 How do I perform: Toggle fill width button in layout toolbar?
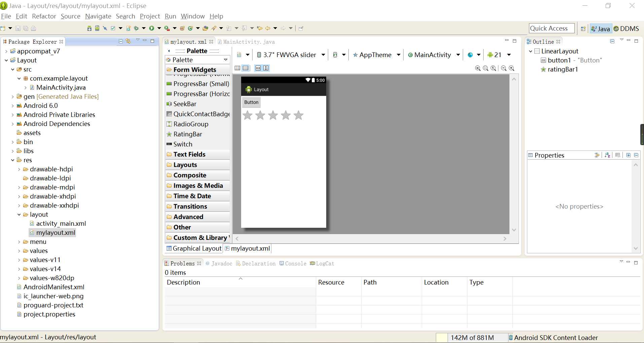point(258,68)
